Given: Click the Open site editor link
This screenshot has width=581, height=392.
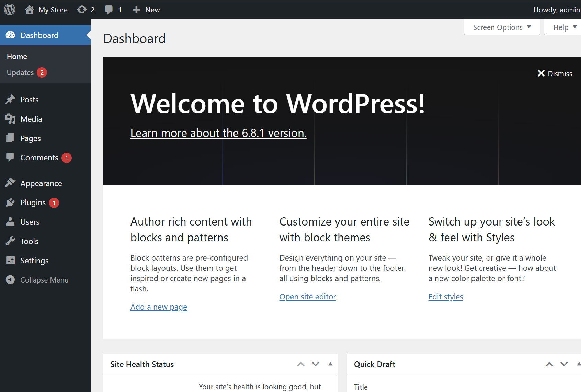Looking at the screenshot, I should coord(308,297).
